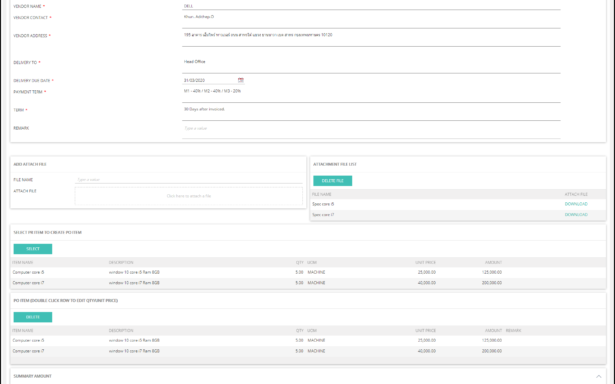615x384 pixels.
Task: Click 125,000.00 amount in PR item table
Action: coord(492,272)
